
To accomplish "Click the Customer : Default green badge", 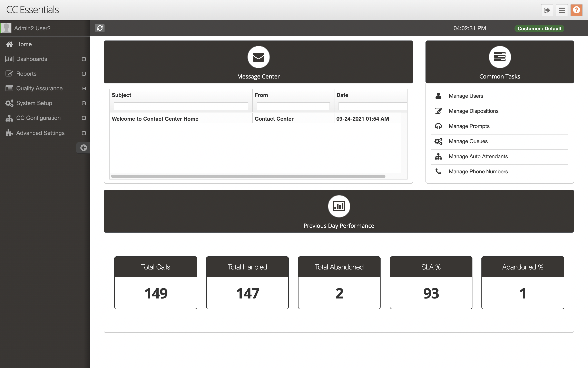I will 539,28.
